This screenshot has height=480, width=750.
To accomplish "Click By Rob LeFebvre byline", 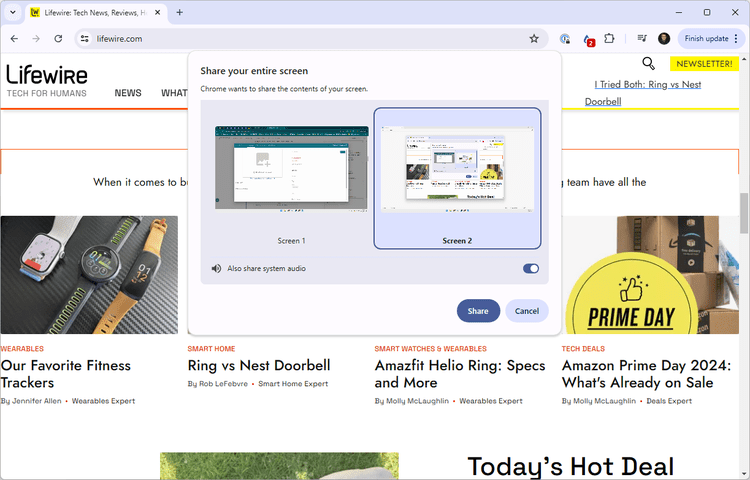I will tap(218, 383).
